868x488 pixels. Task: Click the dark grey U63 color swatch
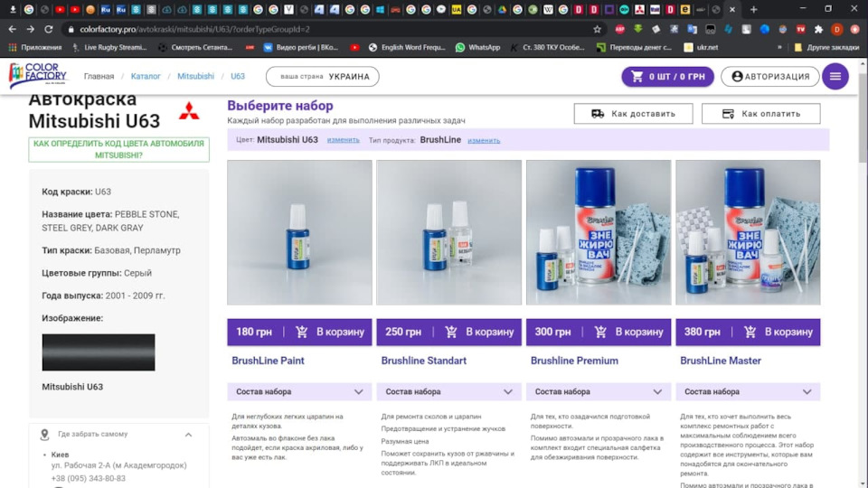[x=99, y=352]
